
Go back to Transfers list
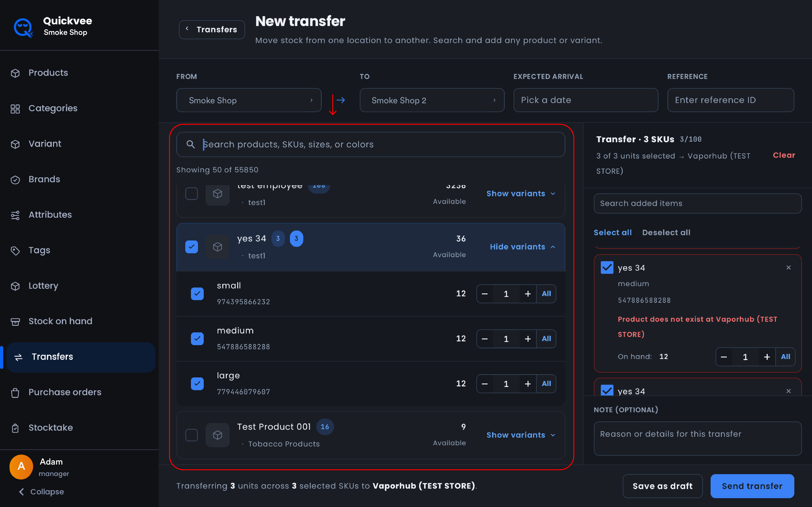point(212,30)
